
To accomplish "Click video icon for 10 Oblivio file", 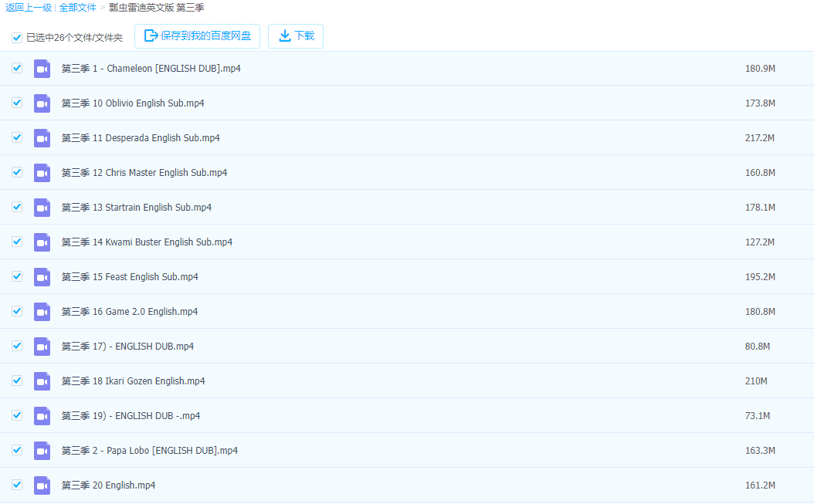I will 42,103.
